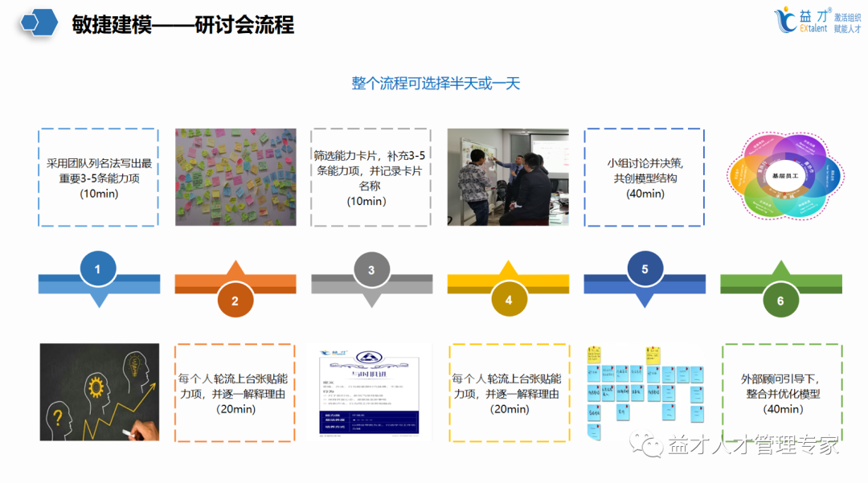The image size is (868, 483).
Task: Click the slogan 激活组织 赋能人才
Action: tap(847, 23)
